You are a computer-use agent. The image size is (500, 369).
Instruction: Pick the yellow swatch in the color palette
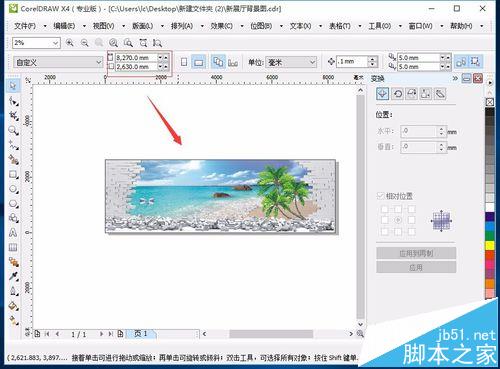pyautogui.click(x=489, y=246)
